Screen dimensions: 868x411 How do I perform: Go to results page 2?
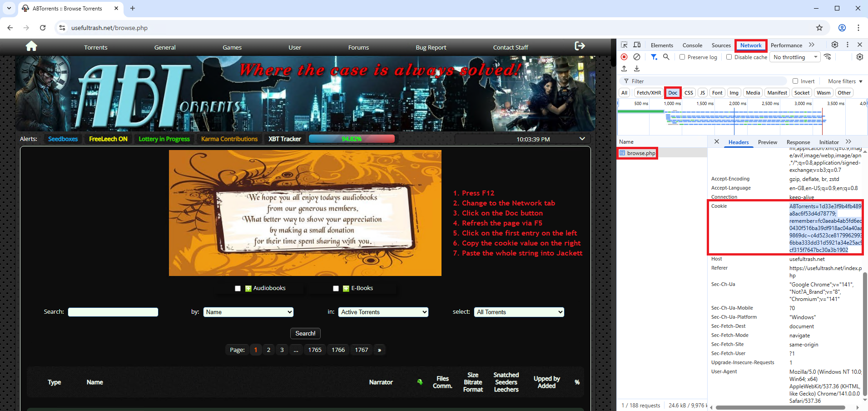[268, 350]
